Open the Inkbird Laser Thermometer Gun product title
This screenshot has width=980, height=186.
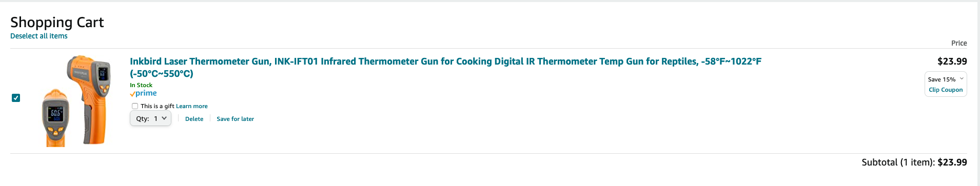445,67
